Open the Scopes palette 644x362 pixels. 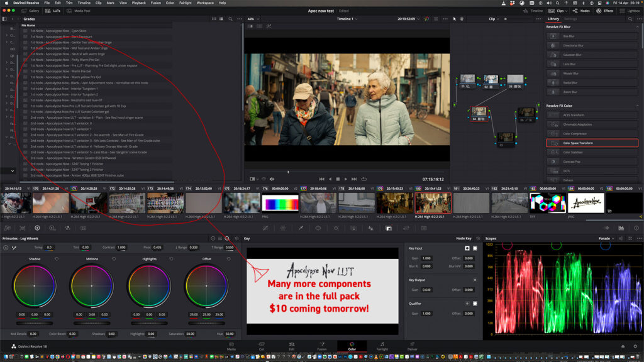[x=621, y=228]
